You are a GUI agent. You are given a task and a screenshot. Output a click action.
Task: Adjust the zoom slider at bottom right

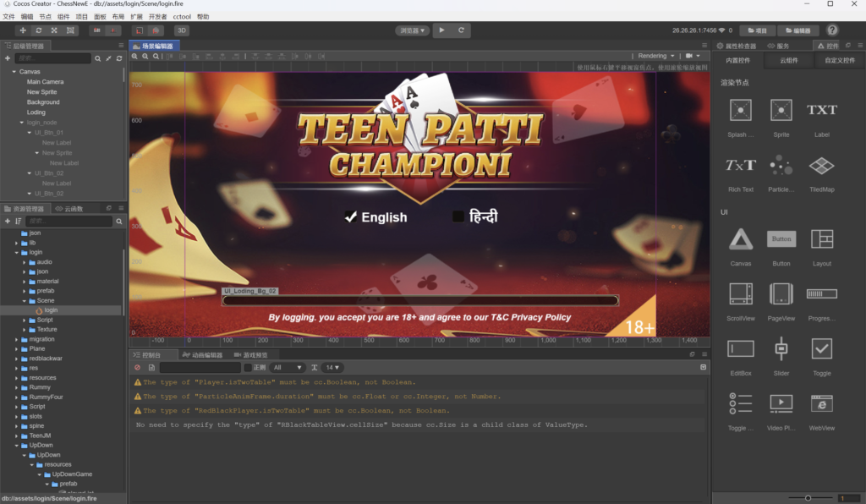(x=808, y=497)
